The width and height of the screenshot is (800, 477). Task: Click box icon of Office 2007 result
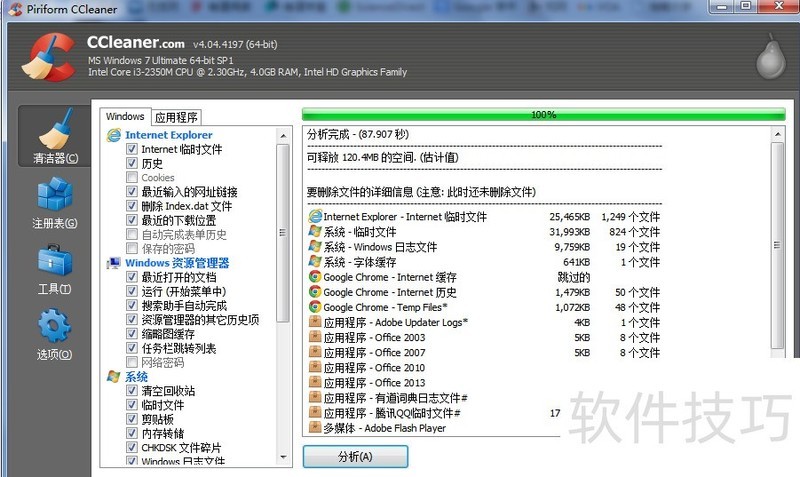pos(315,352)
